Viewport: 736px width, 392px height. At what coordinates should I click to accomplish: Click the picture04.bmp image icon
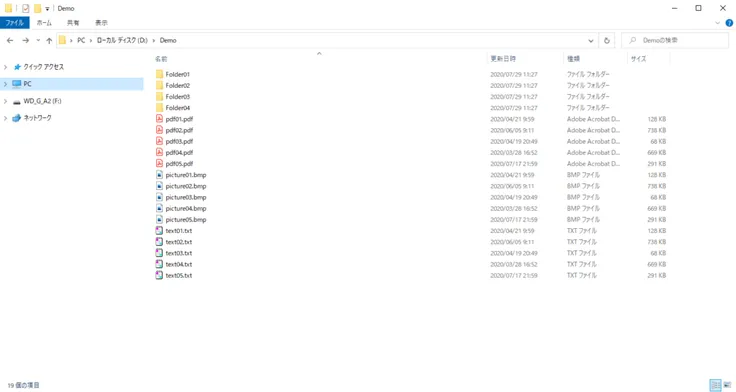pos(160,208)
